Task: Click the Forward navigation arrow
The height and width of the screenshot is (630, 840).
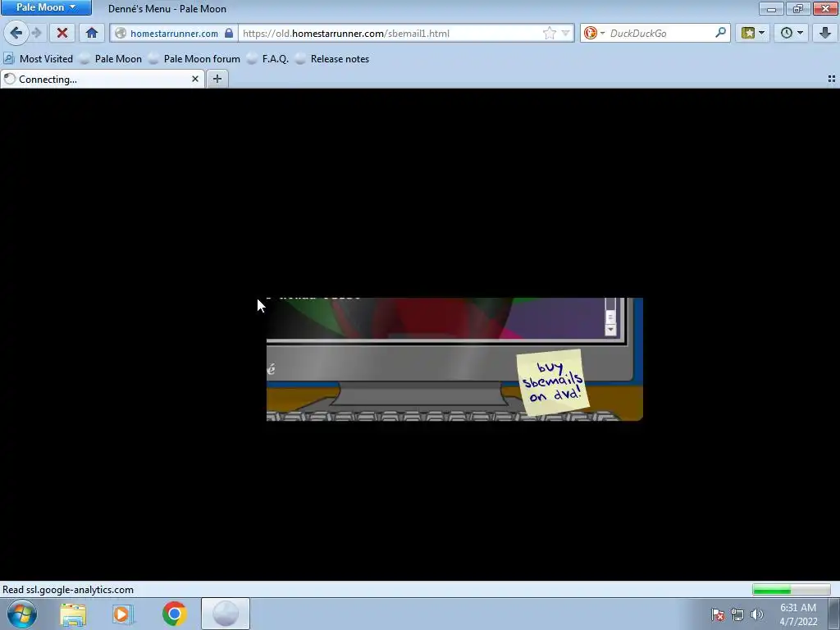Action: click(36, 33)
